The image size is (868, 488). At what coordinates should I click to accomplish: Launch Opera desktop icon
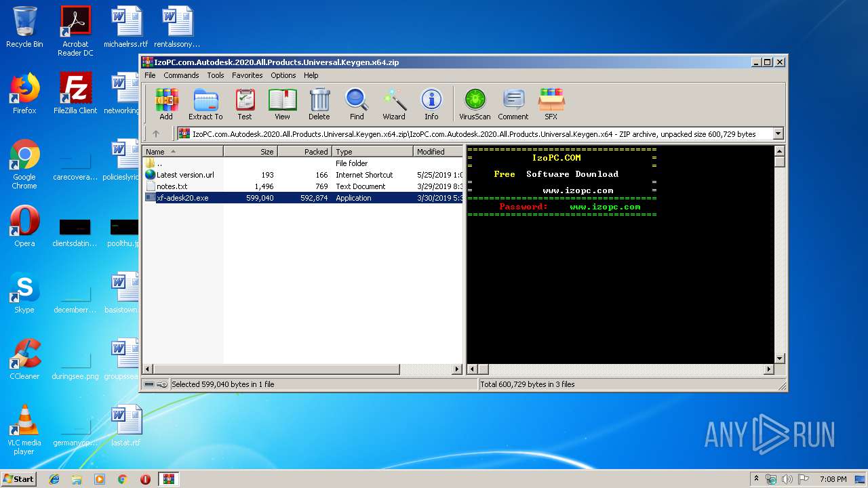(24, 226)
